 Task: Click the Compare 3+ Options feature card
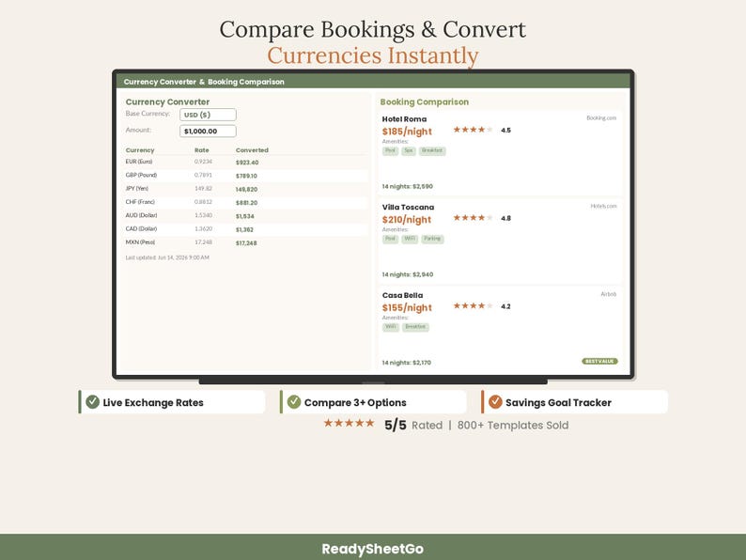click(374, 402)
